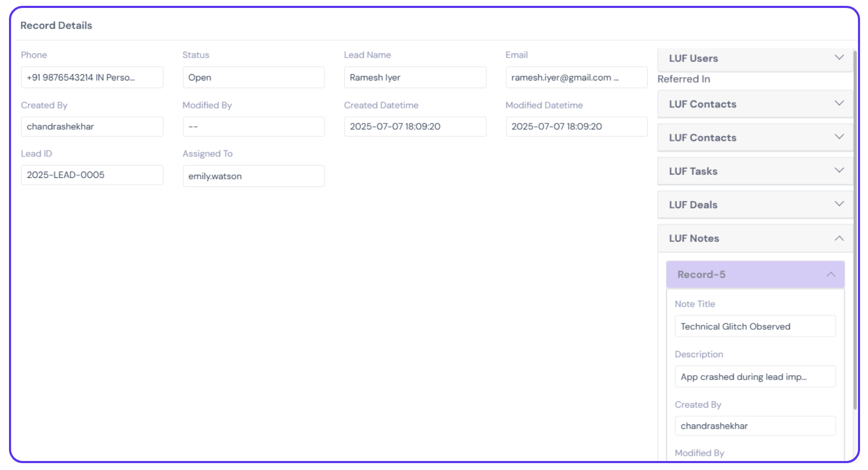The image size is (868, 470).
Task: Expand the LUF Deals chevron arrow
Action: pos(839,204)
